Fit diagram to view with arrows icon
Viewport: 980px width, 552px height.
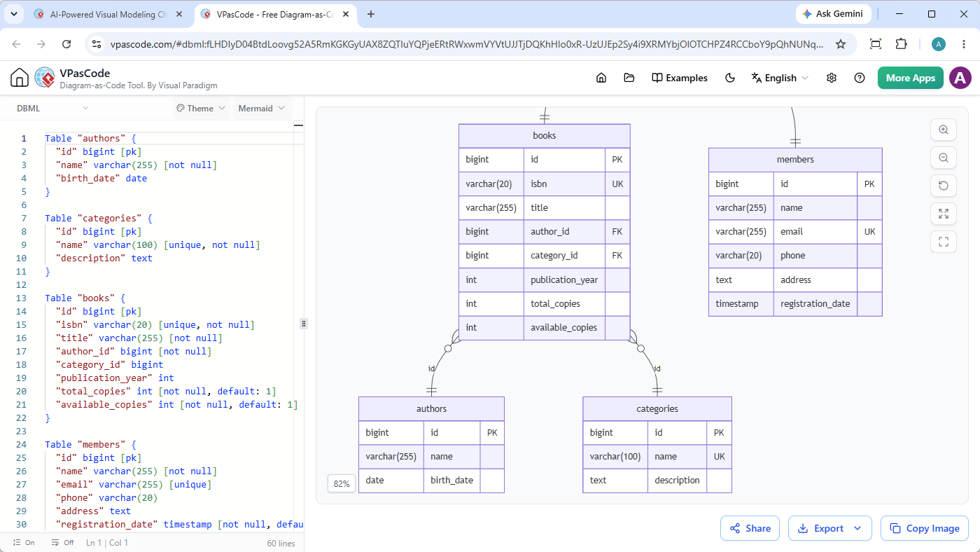943,214
